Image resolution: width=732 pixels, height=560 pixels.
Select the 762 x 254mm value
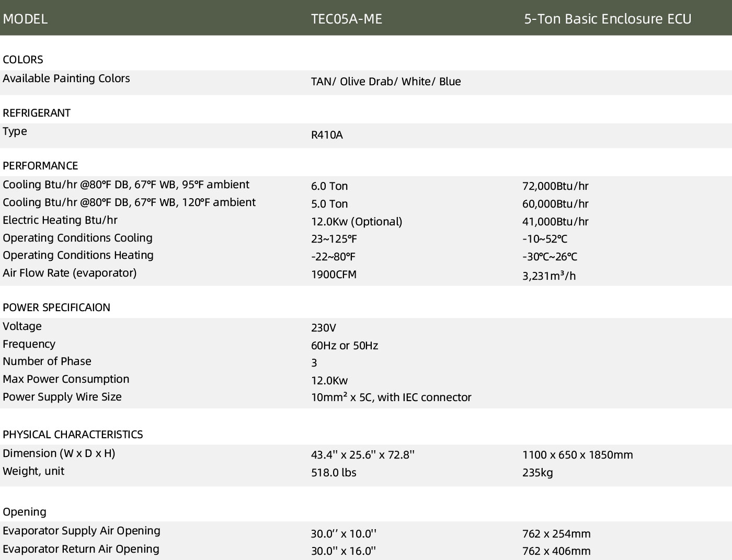(x=556, y=534)
